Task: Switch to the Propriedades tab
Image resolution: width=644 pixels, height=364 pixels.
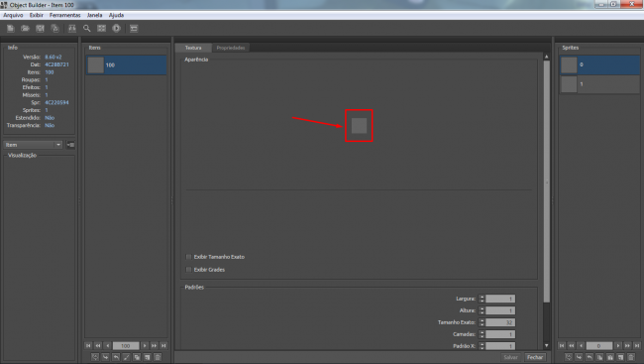Action: click(231, 48)
